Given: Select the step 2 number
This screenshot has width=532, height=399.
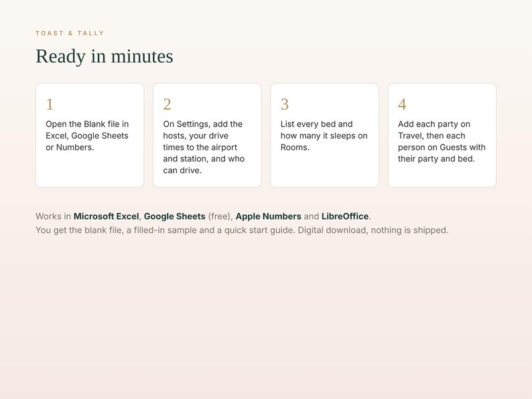Looking at the screenshot, I should (x=167, y=104).
